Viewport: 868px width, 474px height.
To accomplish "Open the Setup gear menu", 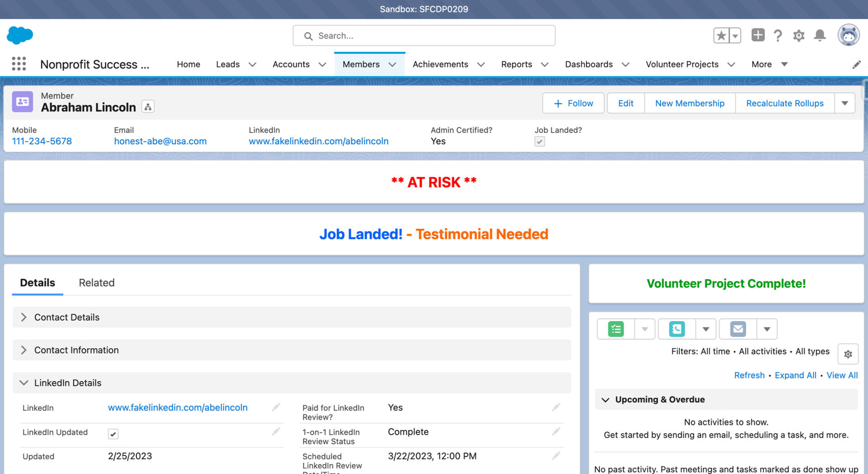I will tap(798, 36).
